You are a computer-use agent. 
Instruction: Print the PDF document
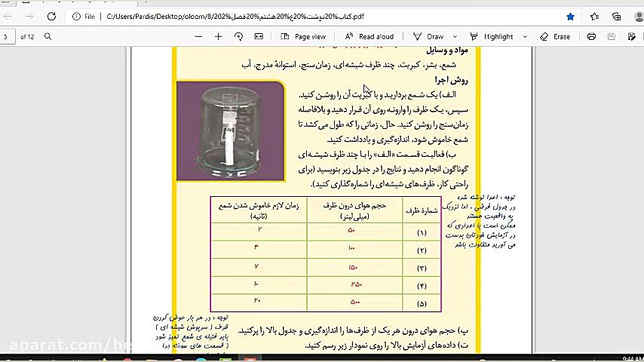(x=591, y=36)
